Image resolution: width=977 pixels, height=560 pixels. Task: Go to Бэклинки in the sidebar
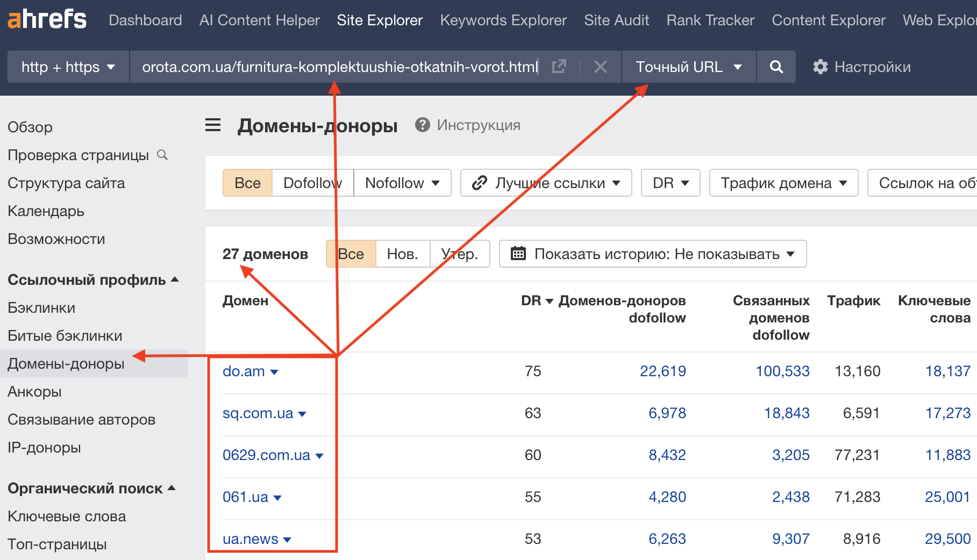click(41, 307)
